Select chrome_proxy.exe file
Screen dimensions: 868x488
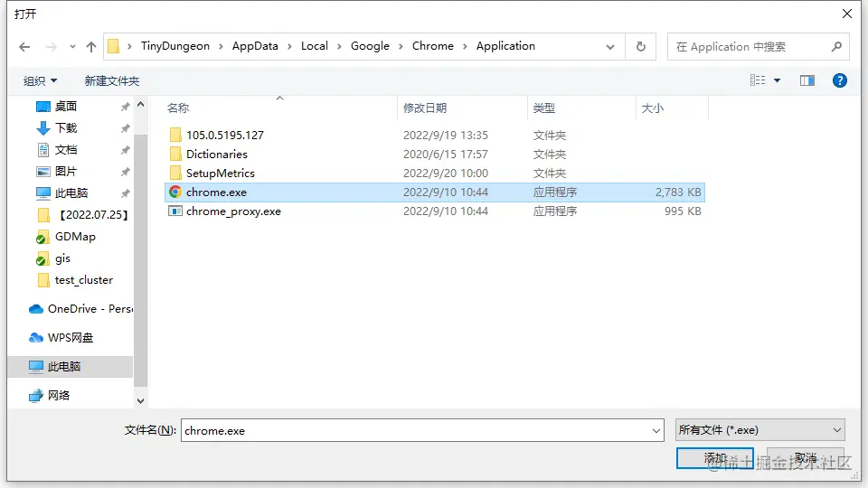tap(233, 211)
